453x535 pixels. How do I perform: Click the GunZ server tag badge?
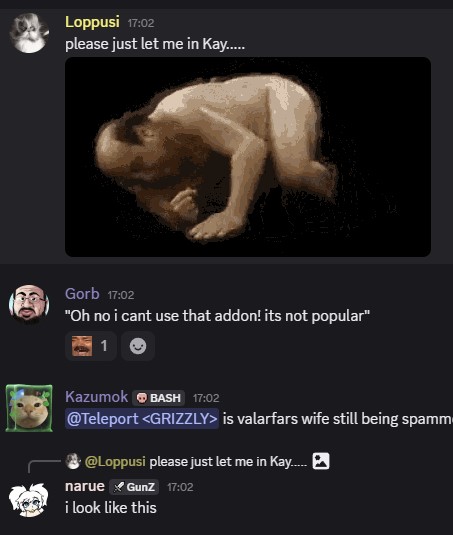(x=134, y=487)
